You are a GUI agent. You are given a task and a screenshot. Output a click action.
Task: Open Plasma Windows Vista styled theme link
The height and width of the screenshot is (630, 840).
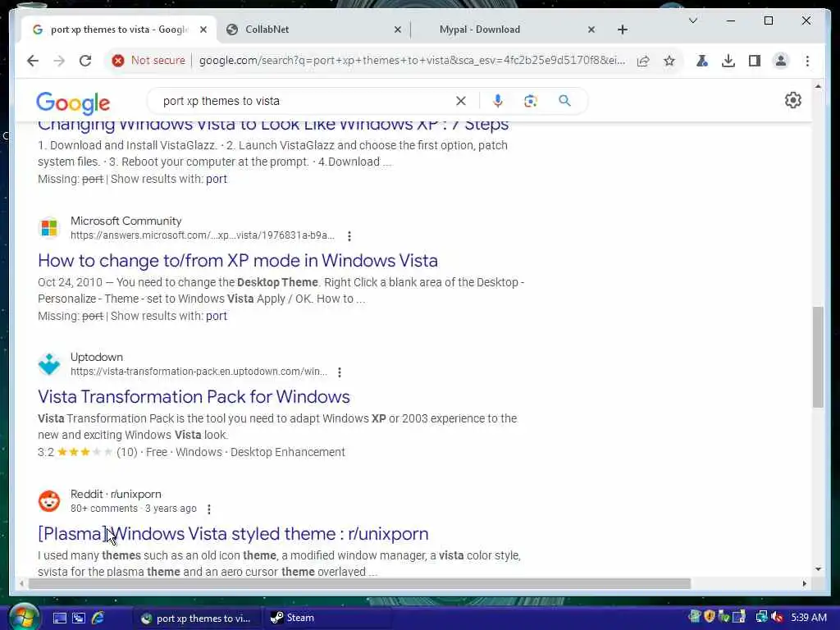click(233, 533)
